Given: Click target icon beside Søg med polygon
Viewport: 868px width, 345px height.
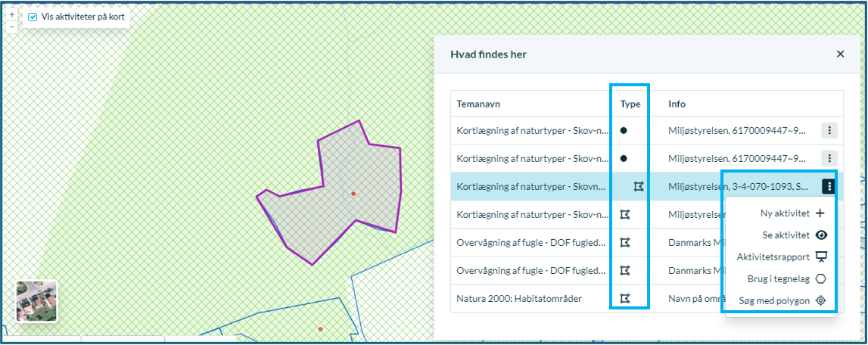Looking at the screenshot, I should (821, 300).
